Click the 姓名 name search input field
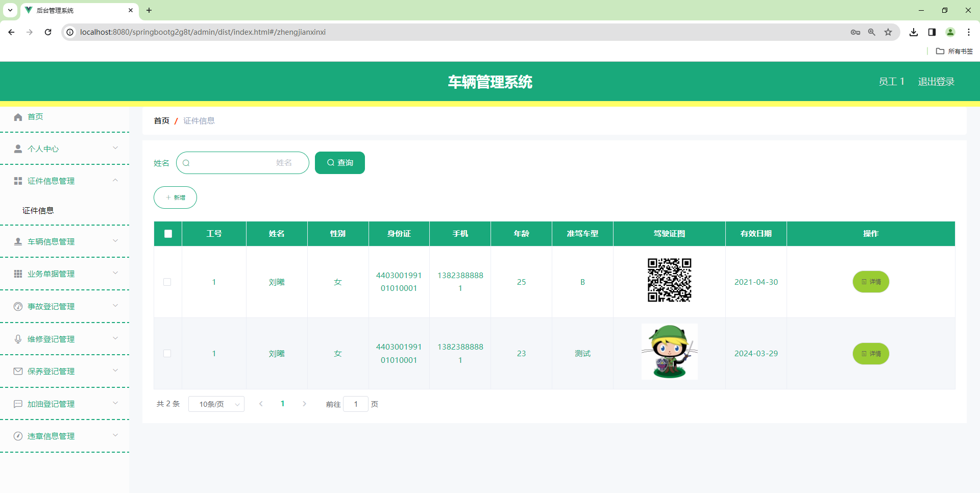The image size is (980, 493). pyautogui.click(x=242, y=162)
